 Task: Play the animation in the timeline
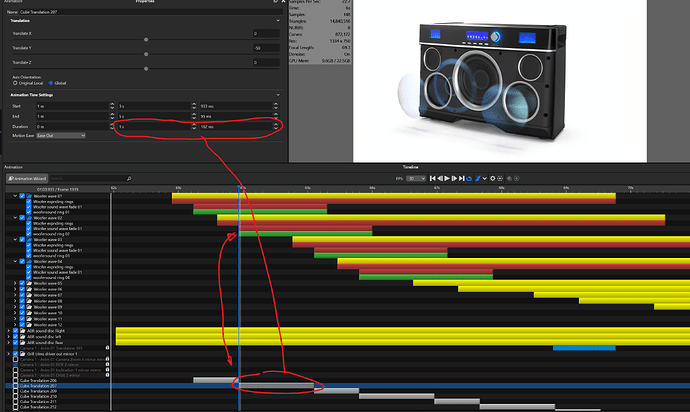coord(447,178)
